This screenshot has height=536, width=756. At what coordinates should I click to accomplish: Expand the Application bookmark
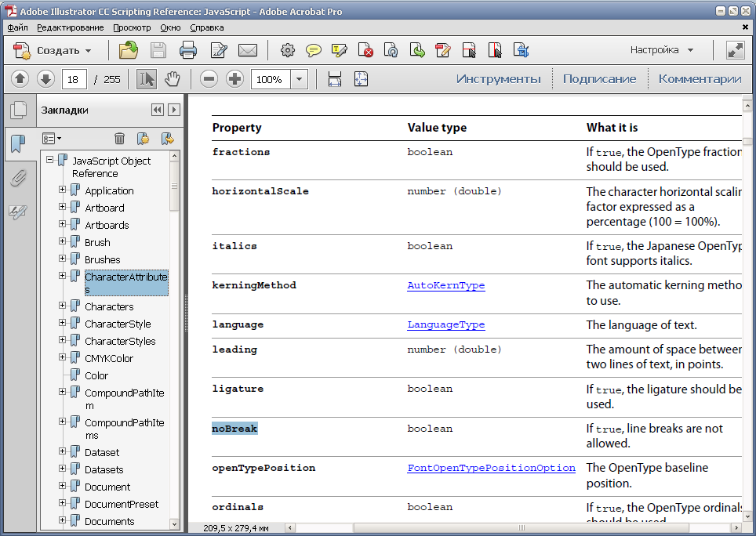pos(62,190)
